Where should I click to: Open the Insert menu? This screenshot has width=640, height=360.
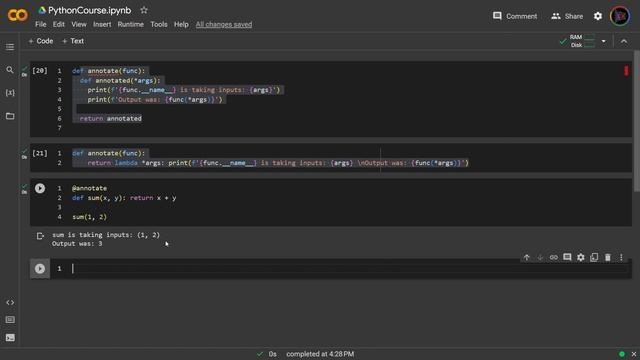tap(102, 24)
